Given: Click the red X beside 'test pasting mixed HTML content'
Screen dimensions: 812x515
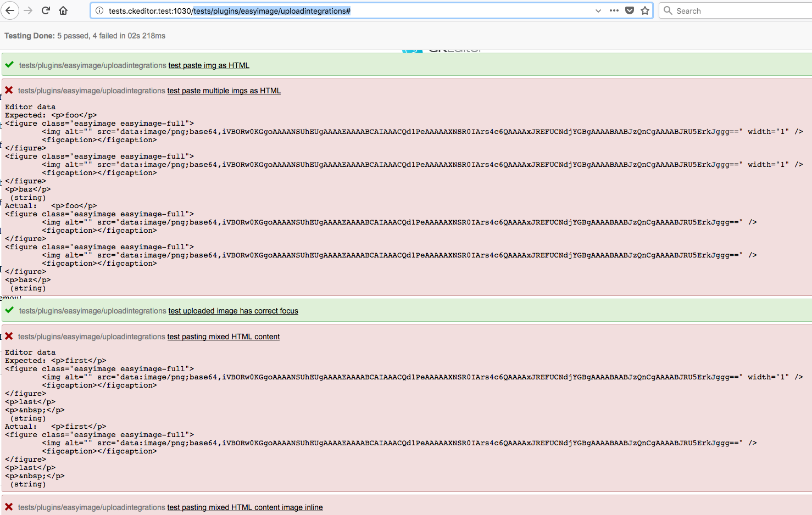Looking at the screenshot, I should point(9,336).
